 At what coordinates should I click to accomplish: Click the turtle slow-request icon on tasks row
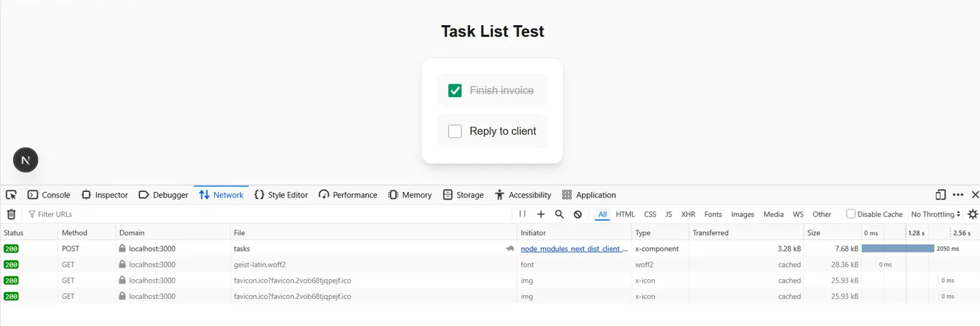tap(510, 249)
